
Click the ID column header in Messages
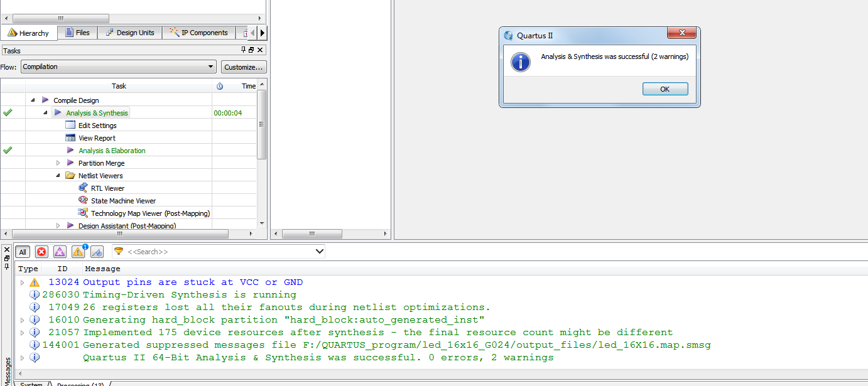[62, 269]
